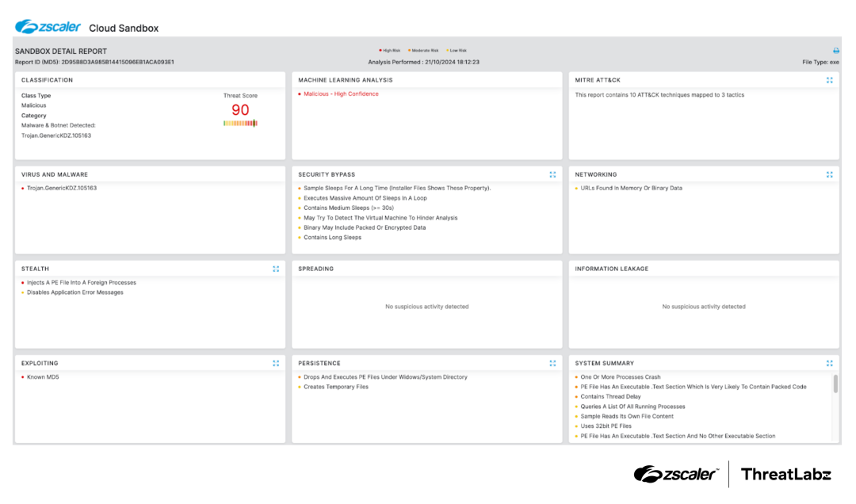This screenshot has width=856, height=504.
Task: Click the Zscaler logo in header
Action: coord(48,27)
